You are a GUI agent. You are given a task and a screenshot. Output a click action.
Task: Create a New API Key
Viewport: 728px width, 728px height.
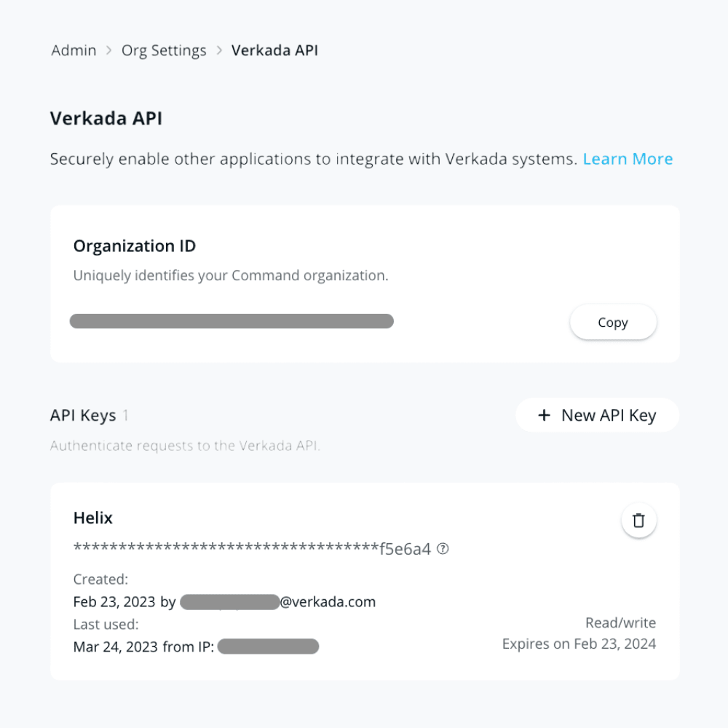coord(598,416)
